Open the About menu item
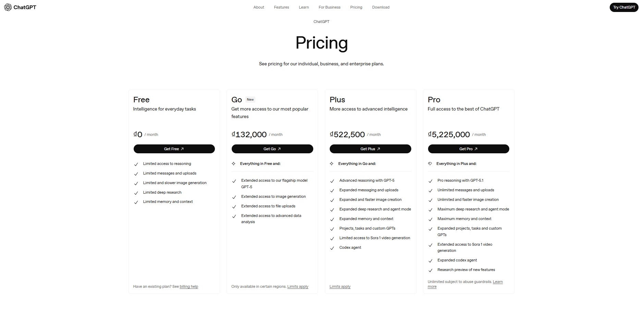 pos(259,7)
